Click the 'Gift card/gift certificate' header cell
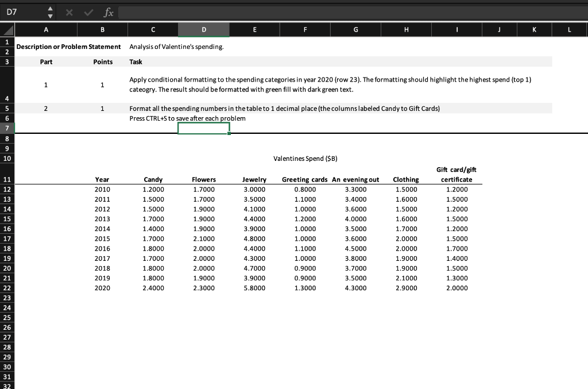The height and width of the screenshot is (389, 588). tap(457, 174)
